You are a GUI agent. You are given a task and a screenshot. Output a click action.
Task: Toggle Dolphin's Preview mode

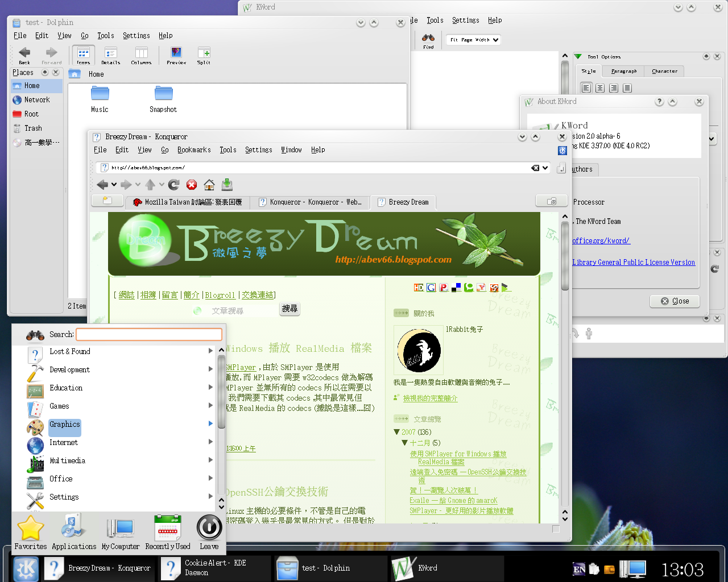coord(176,55)
